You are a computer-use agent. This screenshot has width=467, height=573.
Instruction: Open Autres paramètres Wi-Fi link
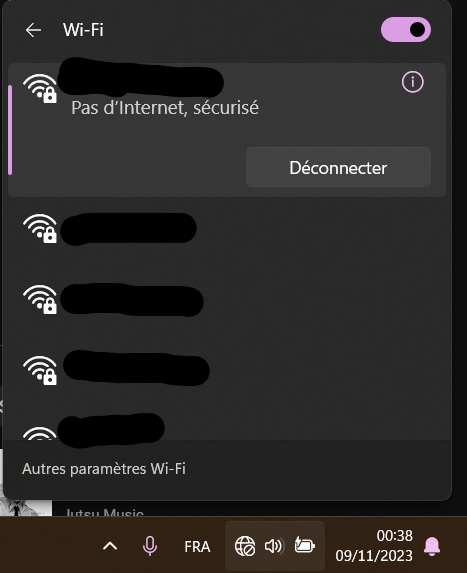tap(104, 469)
